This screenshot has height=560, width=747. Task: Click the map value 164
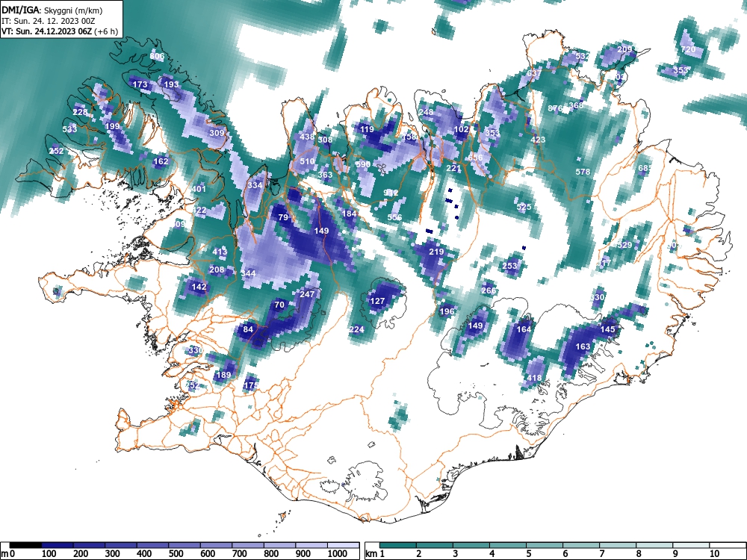[524, 329]
